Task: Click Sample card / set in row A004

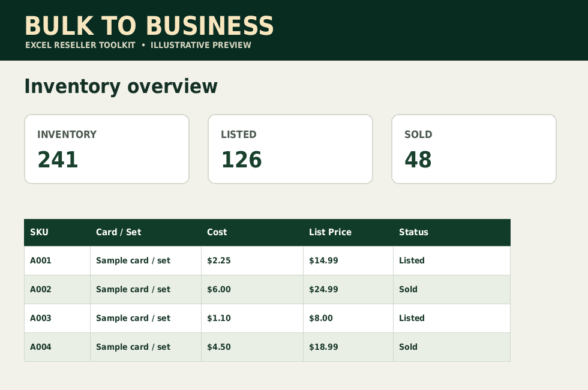Action: [x=145, y=347]
